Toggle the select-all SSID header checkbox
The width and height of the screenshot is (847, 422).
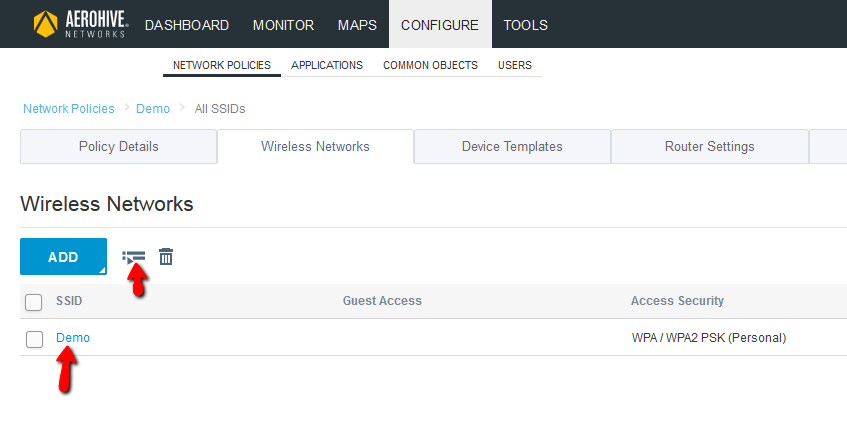pos(33,302)
